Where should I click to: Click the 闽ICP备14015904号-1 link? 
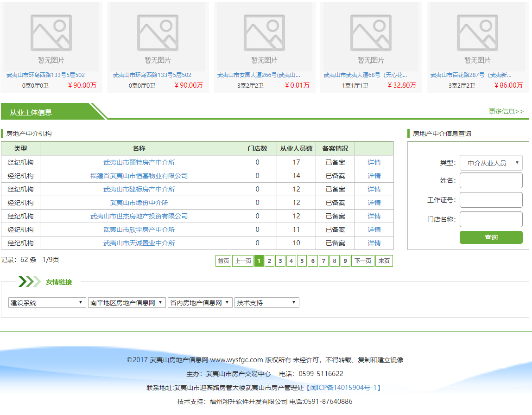click(x=343, y=388)
